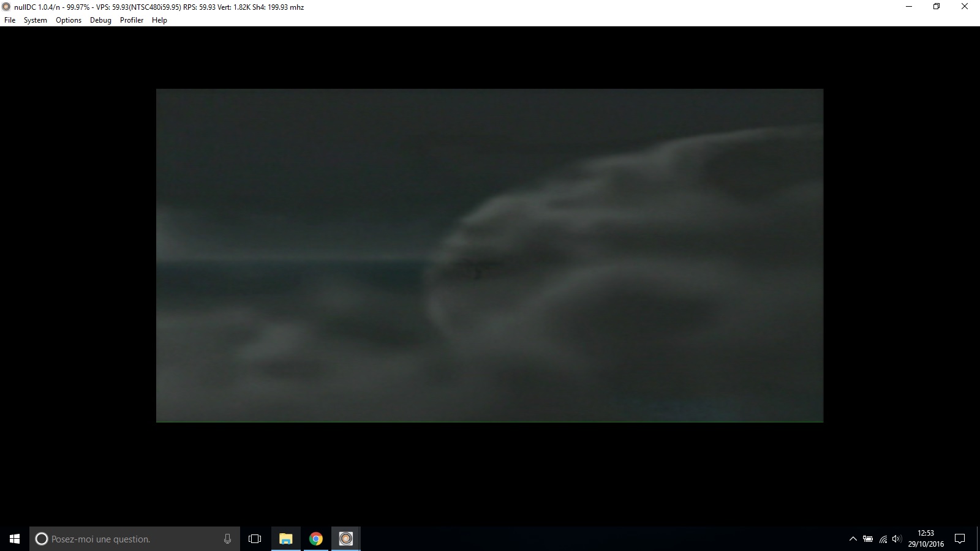Open the Wi-Fi network tray icon

point(883,539)
